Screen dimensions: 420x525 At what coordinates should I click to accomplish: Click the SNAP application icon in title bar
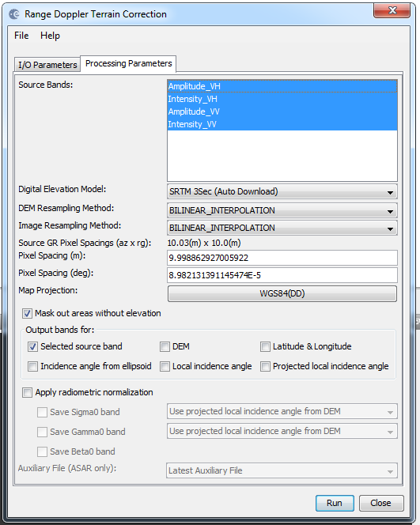coord(14,14)
